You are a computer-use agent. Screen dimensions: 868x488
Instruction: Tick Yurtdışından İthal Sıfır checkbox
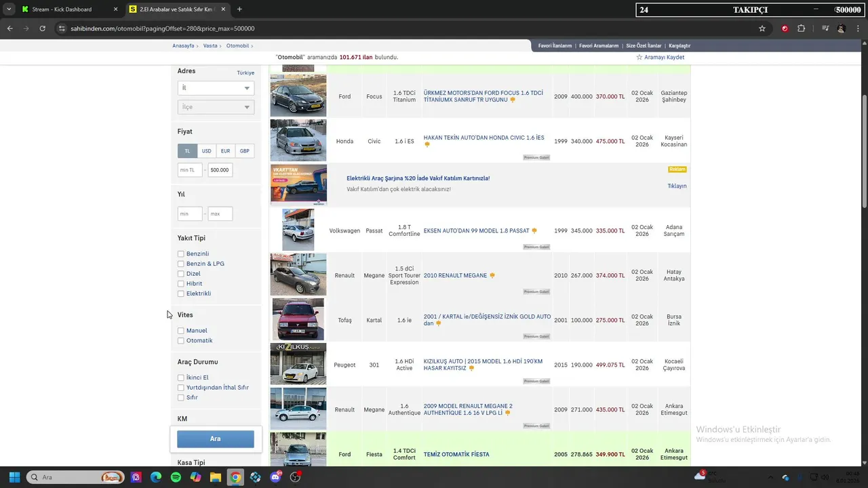tap(181, 388)
